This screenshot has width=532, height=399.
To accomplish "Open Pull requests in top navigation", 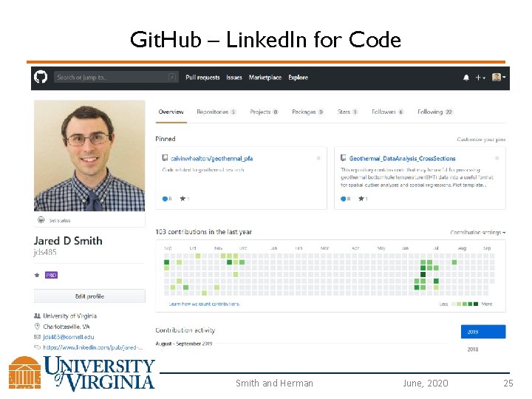I will [x=202, y=77].
